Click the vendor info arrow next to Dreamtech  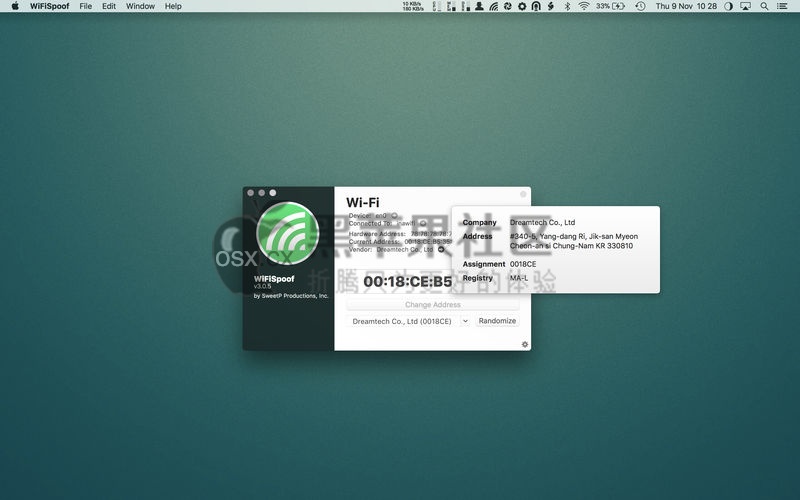(x=441, y=249)
